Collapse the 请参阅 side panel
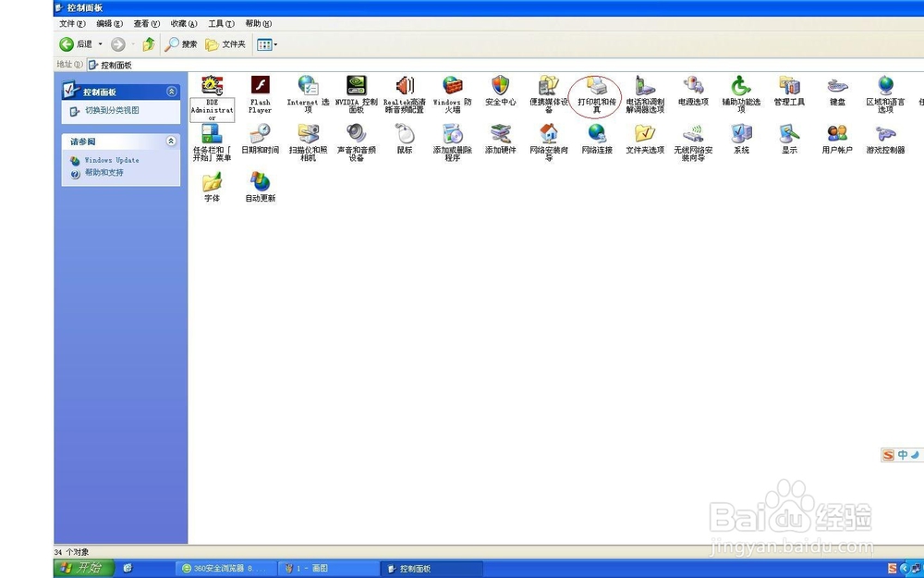924x578 pixels. coord(172,141)
